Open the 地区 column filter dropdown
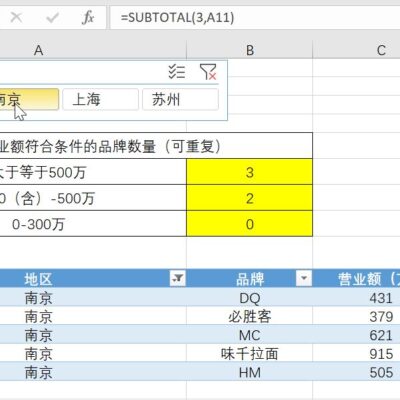Screen dimensions: 400x400 [178, 278]
